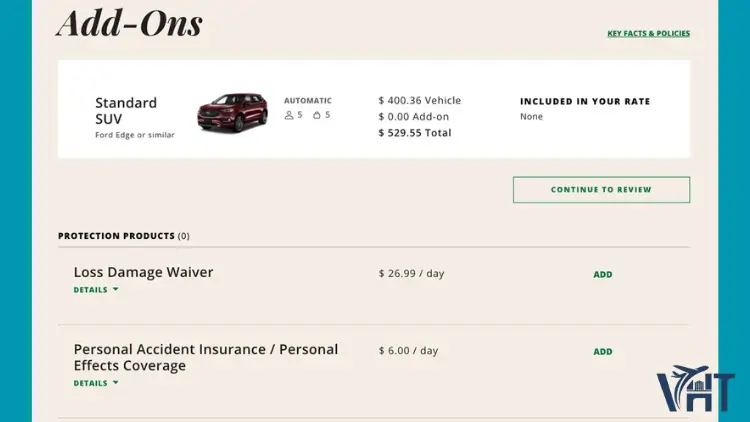Click the passenger capacity icon

click(x=289, y=116)
